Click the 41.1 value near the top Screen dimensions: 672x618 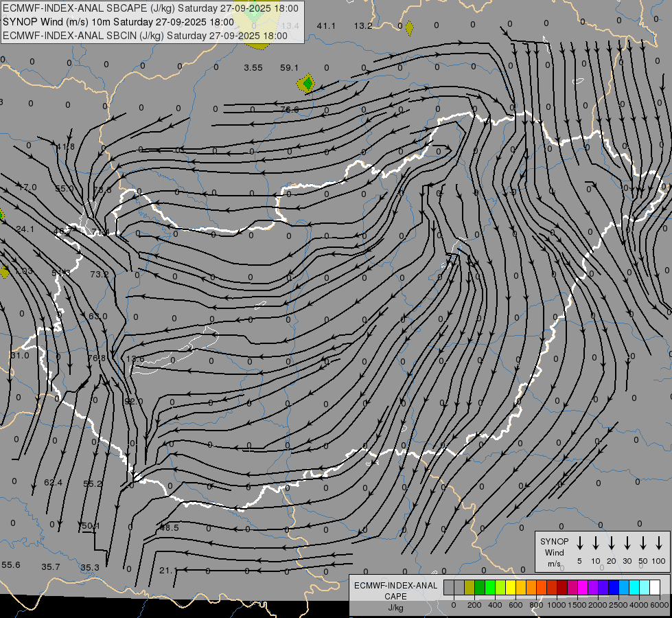pos(326,26)
